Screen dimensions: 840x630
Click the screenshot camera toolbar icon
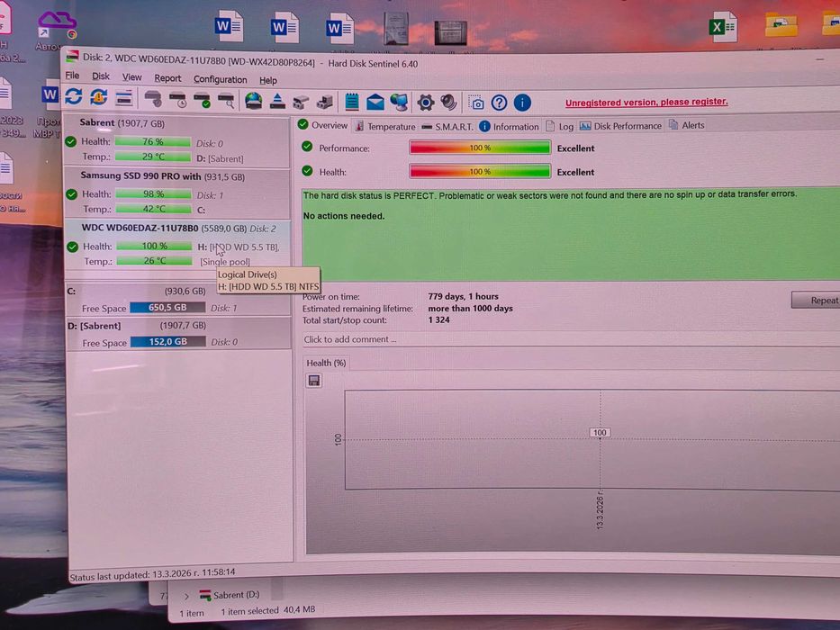475,103
